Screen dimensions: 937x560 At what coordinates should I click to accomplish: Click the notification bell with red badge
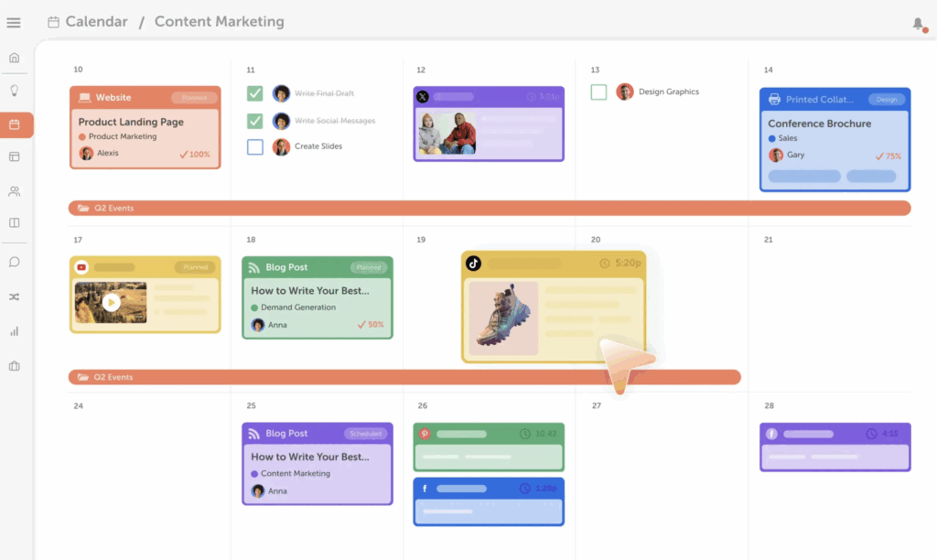pyautogui.click(x=918, y=25)
